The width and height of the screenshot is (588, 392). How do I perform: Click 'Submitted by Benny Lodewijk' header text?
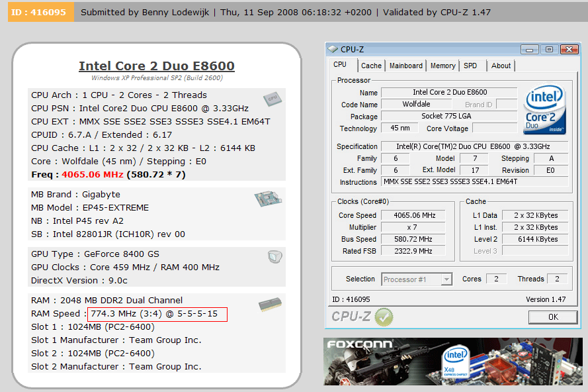145,13
